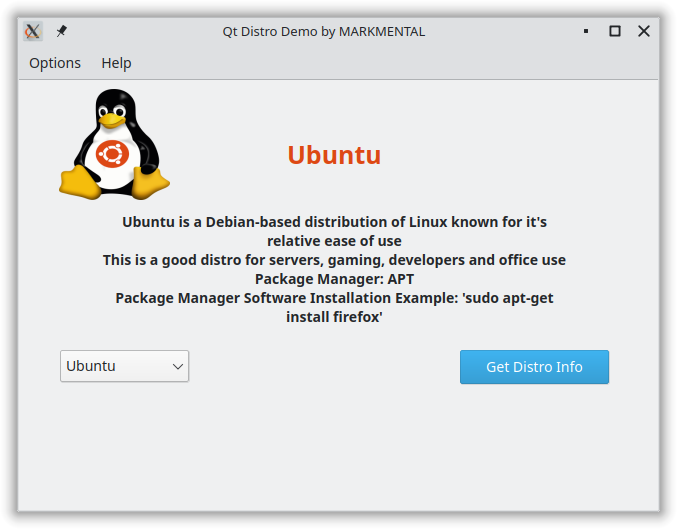Viewport: 677px width, 529px height.
Task: Toggle the pin window icon
Action: (62, 31)
